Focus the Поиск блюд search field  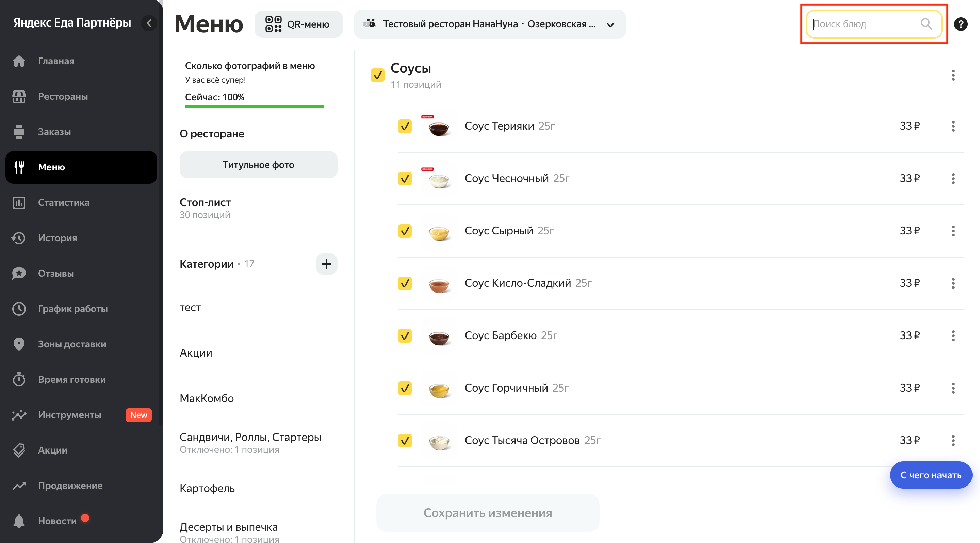[x=873, y=24]
